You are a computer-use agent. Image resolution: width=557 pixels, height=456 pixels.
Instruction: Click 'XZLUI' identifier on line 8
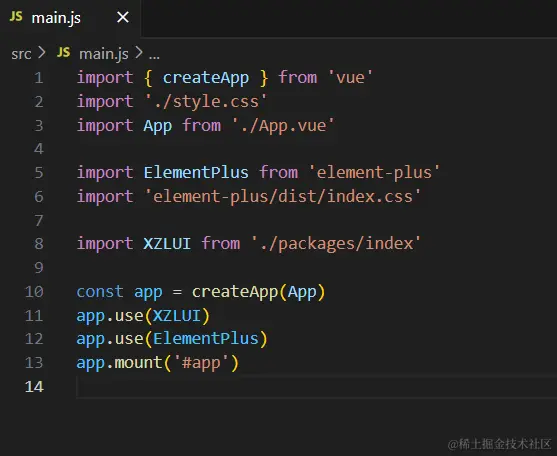[x=167, y=244]
